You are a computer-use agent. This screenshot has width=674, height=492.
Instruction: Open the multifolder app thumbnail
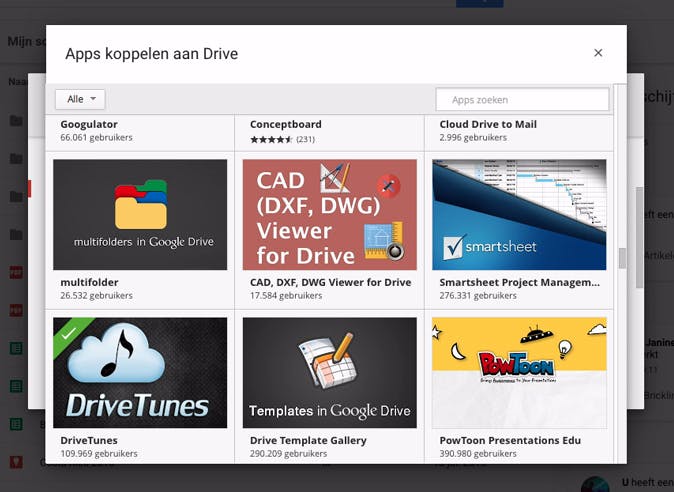140,214
